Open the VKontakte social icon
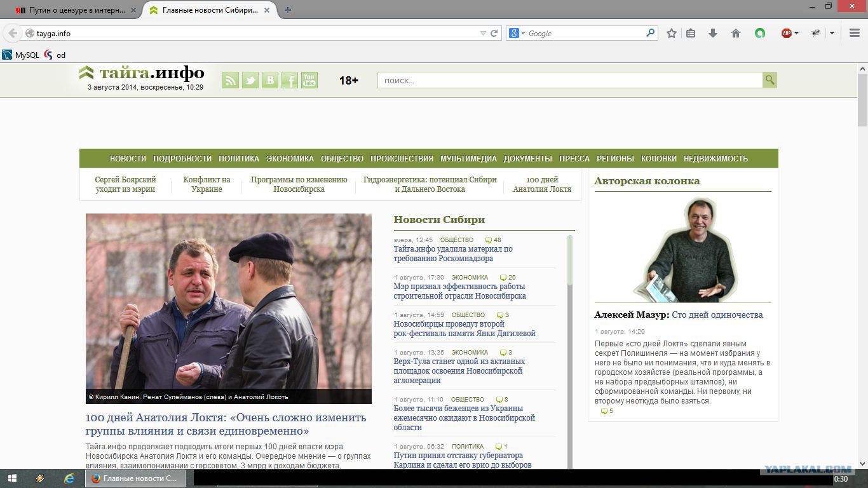868x488 pixels. (x=270, y=80)
